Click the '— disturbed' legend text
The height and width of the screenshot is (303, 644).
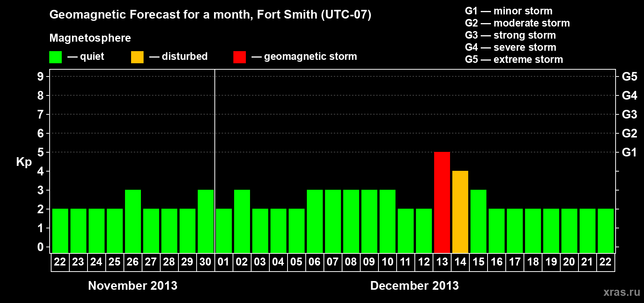click(x=178, y=56)
